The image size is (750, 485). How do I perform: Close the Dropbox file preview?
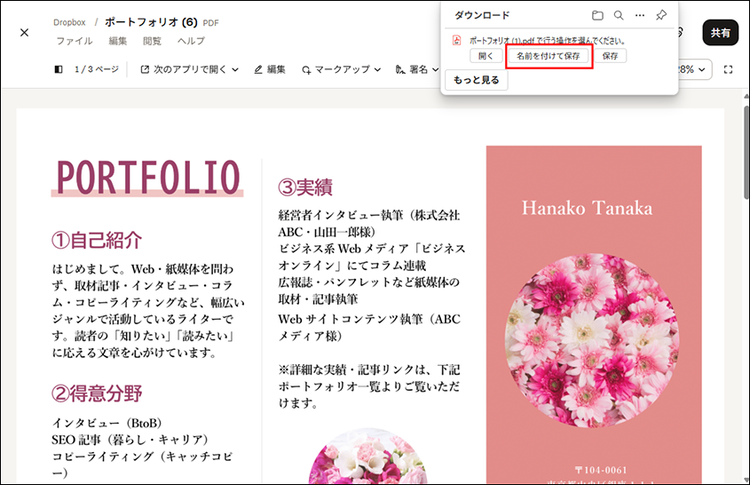[x=24, y=33]
